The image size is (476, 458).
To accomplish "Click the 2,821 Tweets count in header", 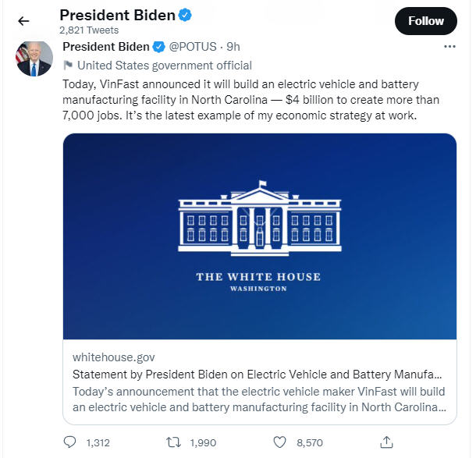I will (x=89, y=30).
